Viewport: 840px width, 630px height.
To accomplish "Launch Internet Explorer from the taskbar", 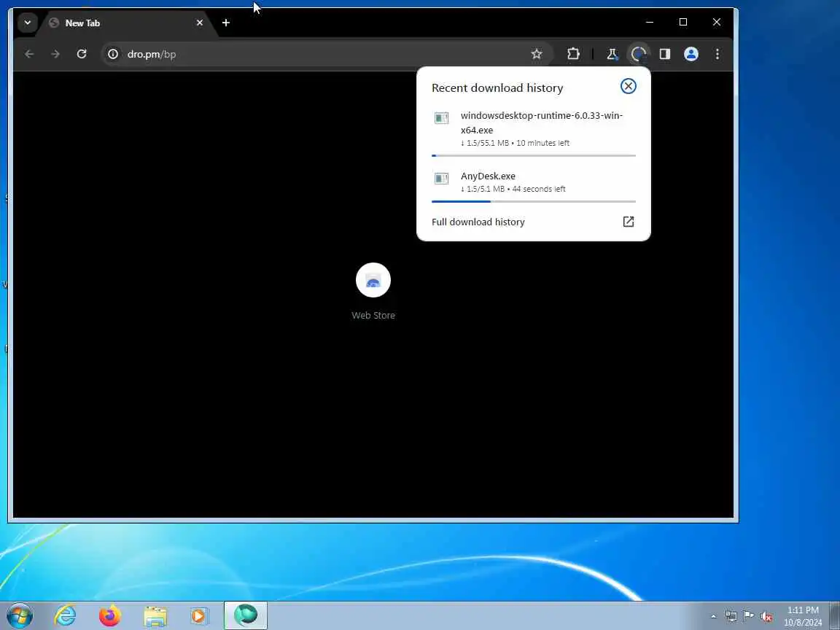I will [66, 615].
